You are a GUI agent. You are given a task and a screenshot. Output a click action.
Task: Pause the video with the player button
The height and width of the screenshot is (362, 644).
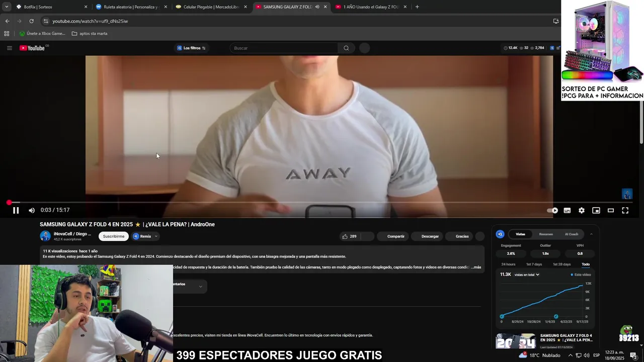tap(16, 210)
